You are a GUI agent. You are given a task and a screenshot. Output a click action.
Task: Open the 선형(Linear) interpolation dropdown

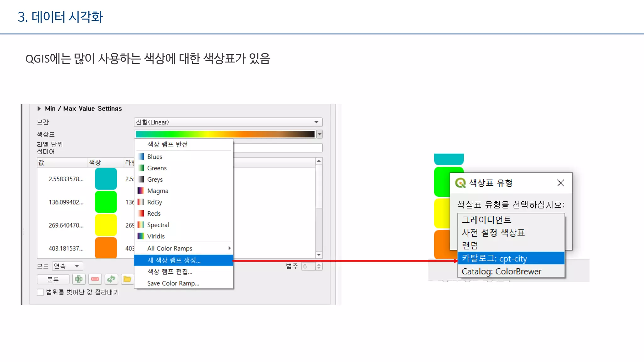228,122
